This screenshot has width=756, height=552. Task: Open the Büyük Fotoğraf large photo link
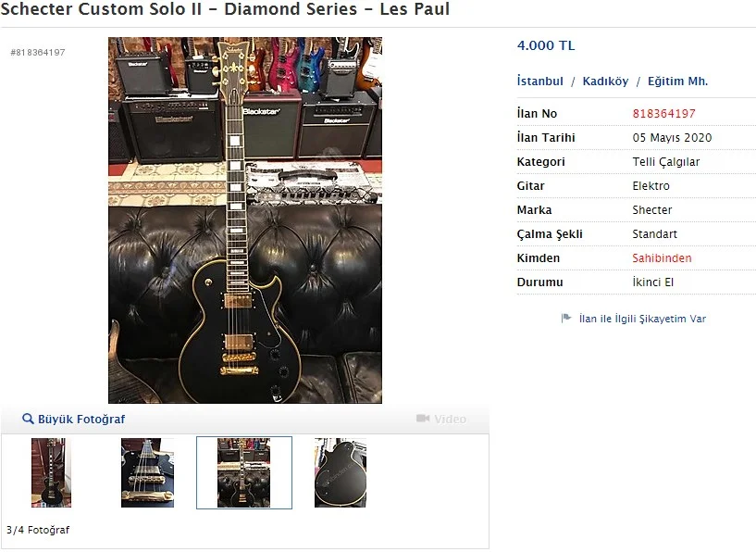81,419
